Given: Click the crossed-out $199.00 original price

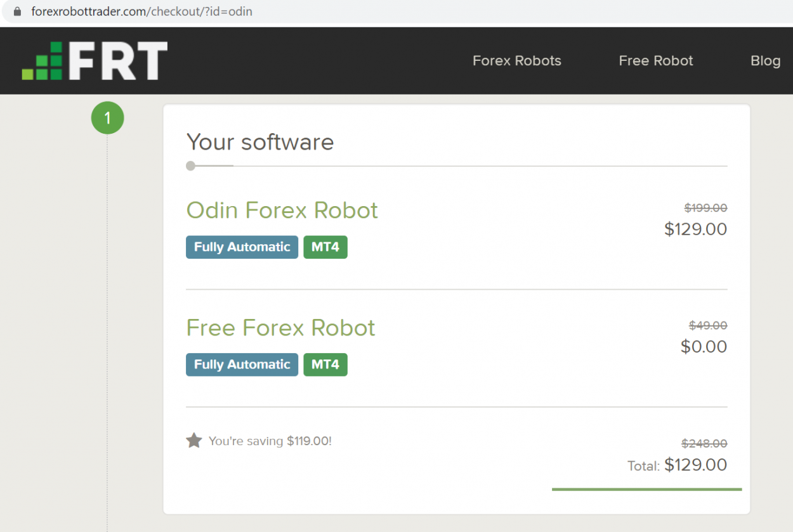Looking at the screenshot, I should point(705,207).
